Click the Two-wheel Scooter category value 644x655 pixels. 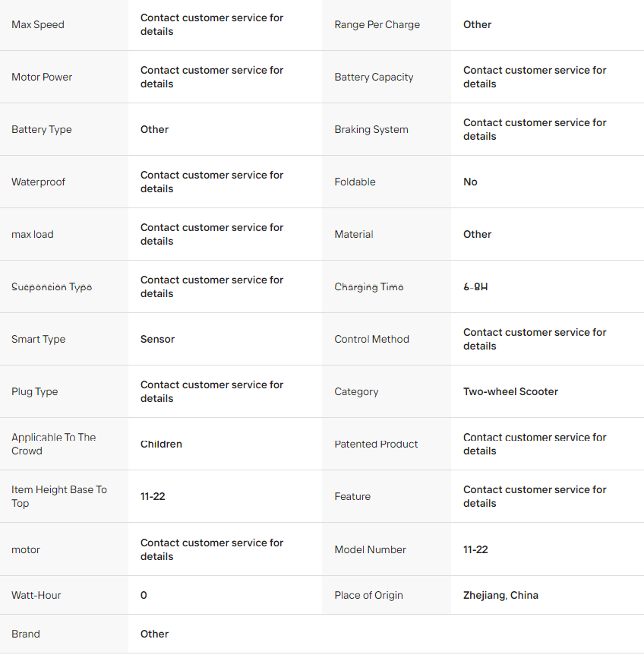[510, 391]
